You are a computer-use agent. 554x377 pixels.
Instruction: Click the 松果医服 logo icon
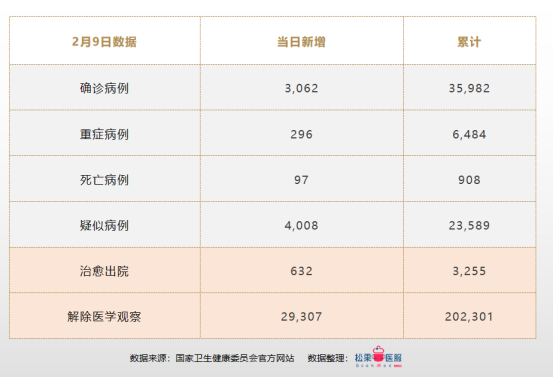pos(378,357)
